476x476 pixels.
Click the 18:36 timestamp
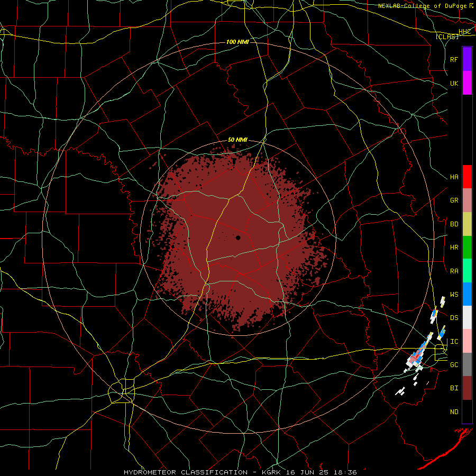coord(346,472)
